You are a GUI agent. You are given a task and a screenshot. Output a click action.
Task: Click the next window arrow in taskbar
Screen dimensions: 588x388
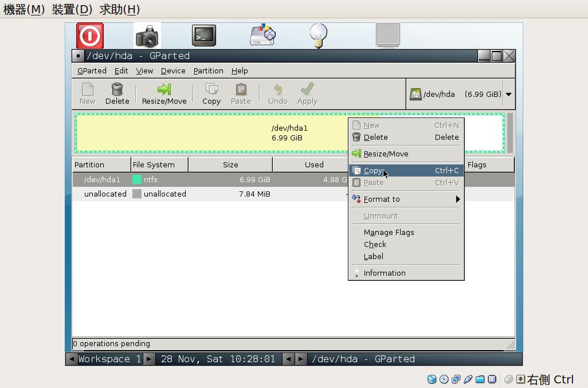pos(301,359)
